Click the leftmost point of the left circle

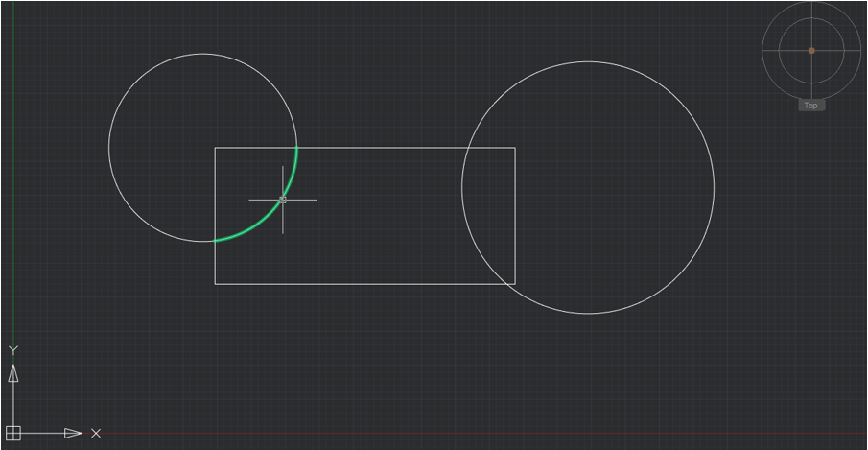(x=109, y=148)
